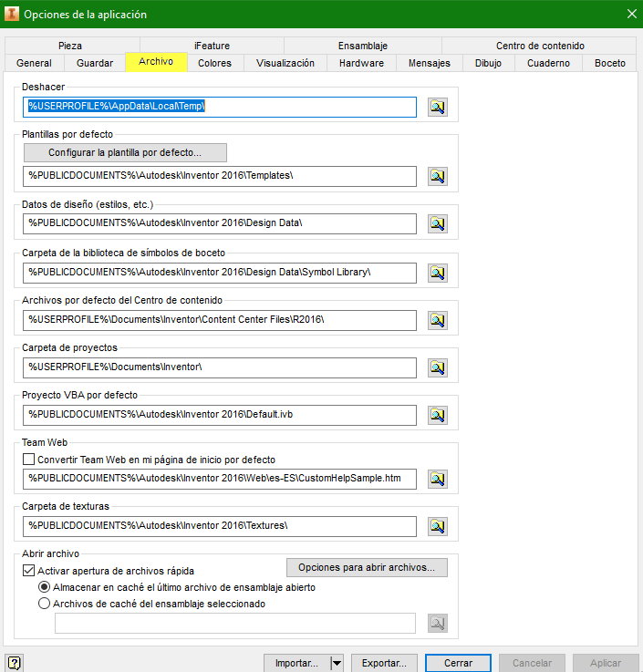Open the Centro de contenido tab
643x672 pixels.
pos(540,46)
